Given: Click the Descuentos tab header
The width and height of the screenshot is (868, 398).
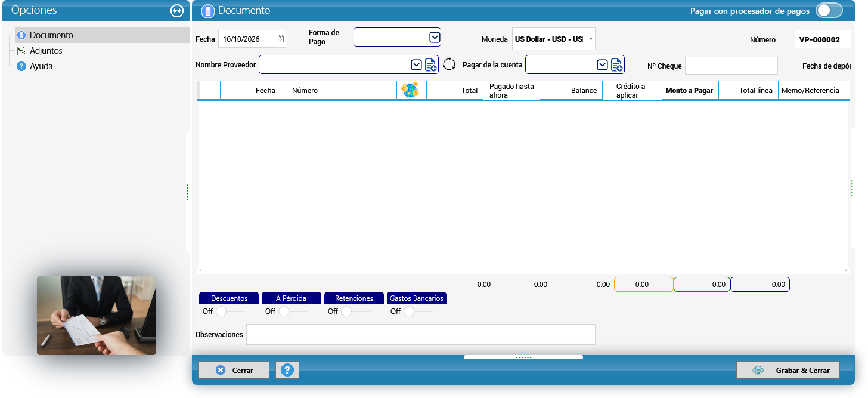Looking at the screenshot, I should [x=229, y=298].
